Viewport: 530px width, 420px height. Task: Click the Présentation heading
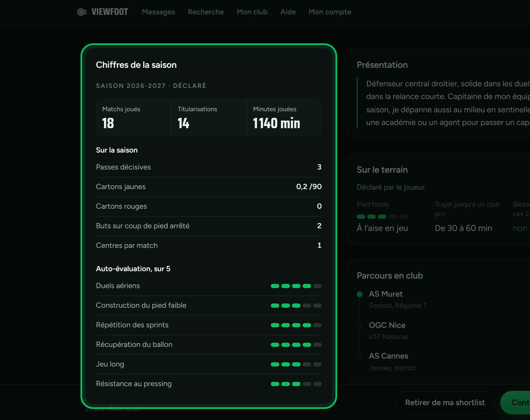(382, 65)
